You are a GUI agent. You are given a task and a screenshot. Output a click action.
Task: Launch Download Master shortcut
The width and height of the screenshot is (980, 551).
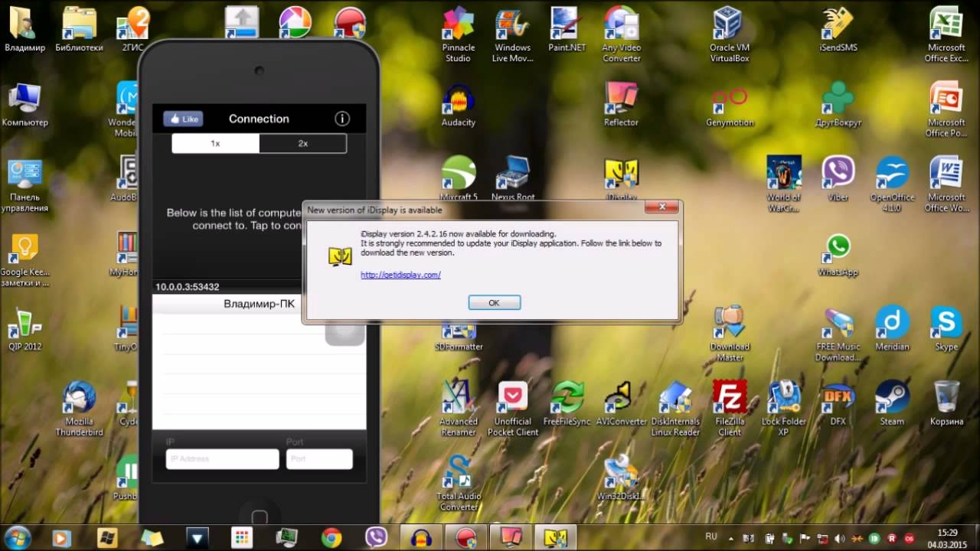(730, 334)
